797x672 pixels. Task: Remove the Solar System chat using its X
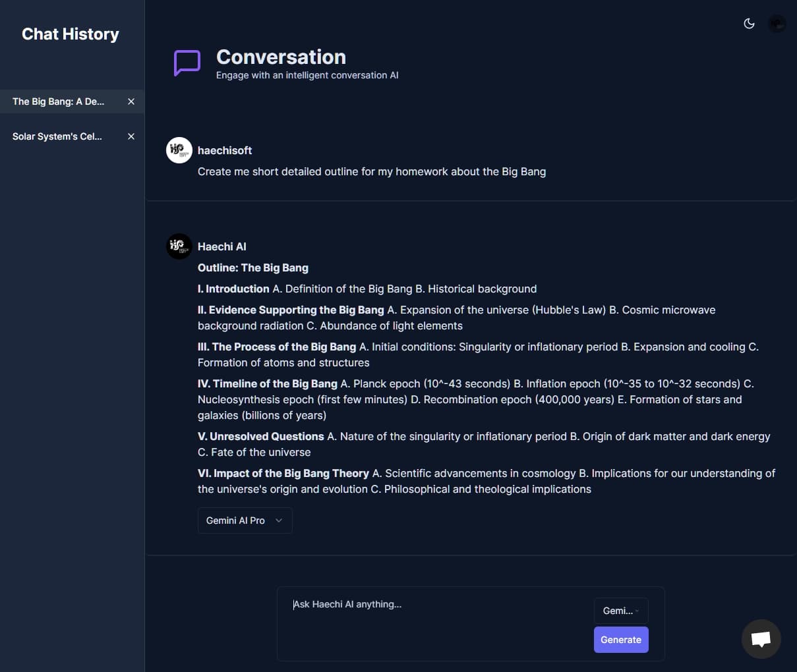(131, 136)
